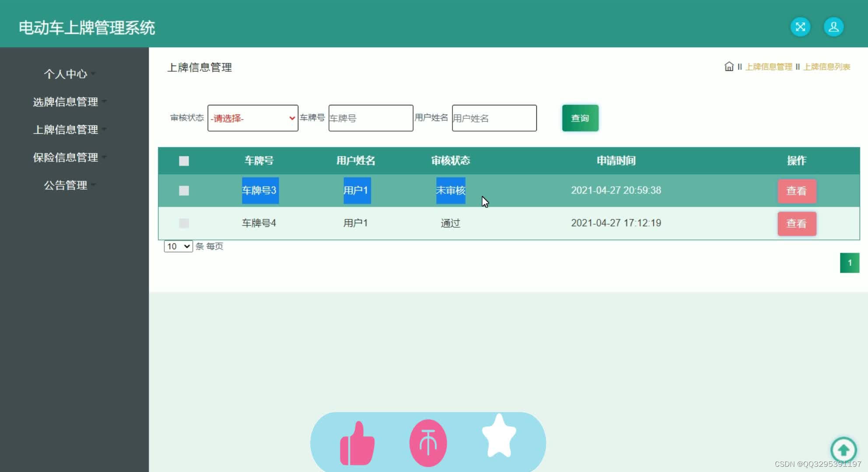
Task: Check the checkbox for row 车牌号3
Action: (184, 191)
